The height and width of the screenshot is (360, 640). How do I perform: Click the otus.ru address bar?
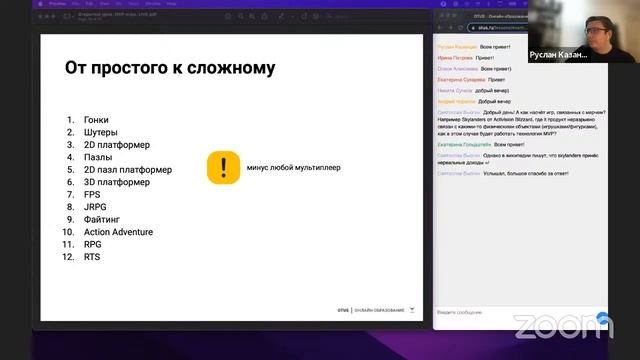(498, 28)
